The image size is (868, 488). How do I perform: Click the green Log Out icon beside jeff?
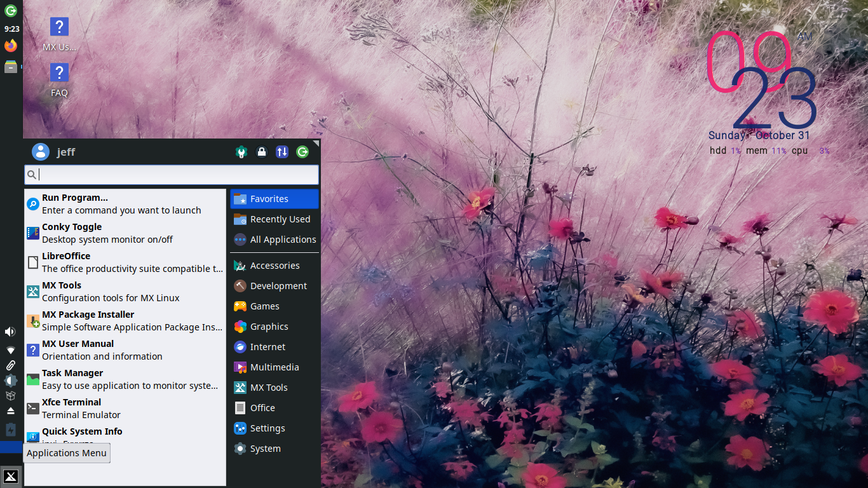[x=302, y=152]
